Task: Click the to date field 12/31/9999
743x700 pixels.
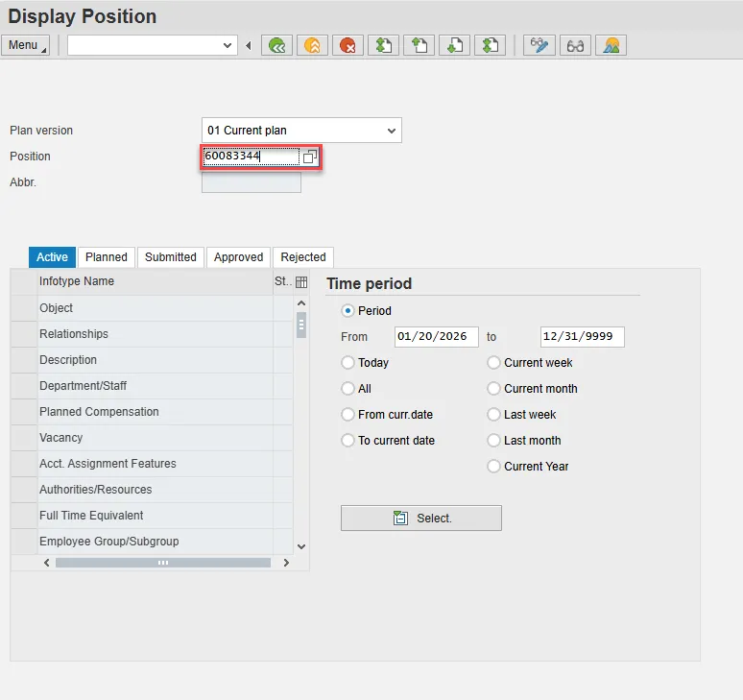Action: pos(583,336)
